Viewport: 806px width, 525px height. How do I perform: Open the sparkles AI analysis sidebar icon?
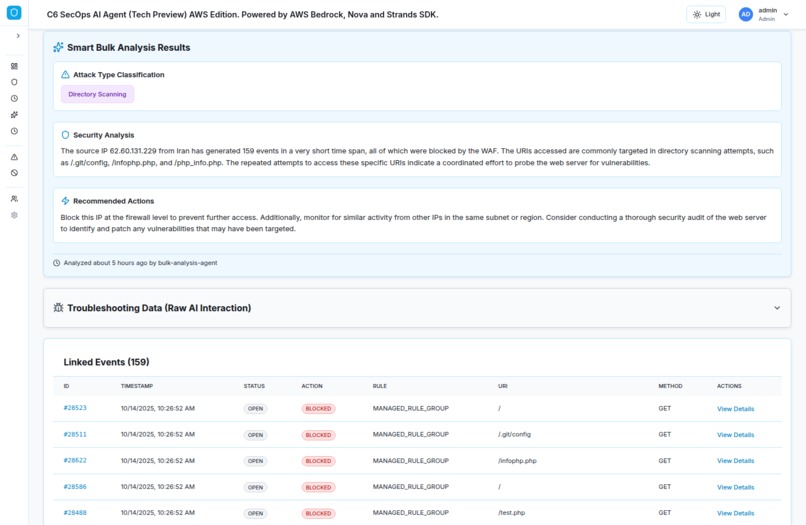pyautogui.click(x=14, y=115)
